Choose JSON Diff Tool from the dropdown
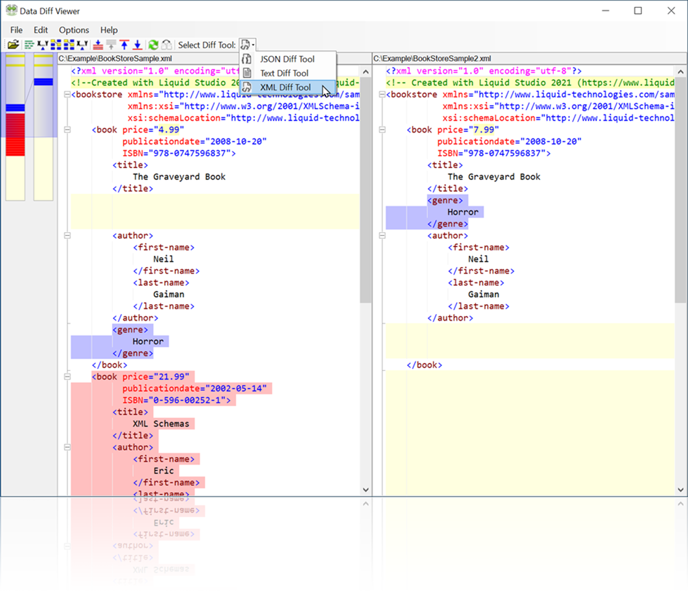Image resolution: width=688 pixels, height=616 pixels. 288,59
